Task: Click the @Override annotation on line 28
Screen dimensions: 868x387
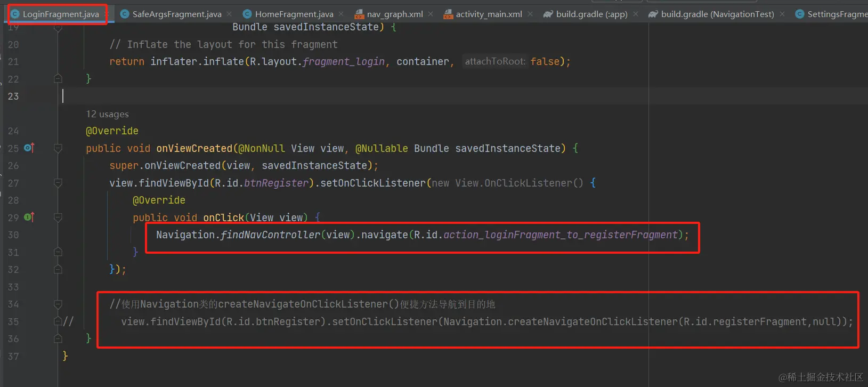Action: [x=159, y=200]
